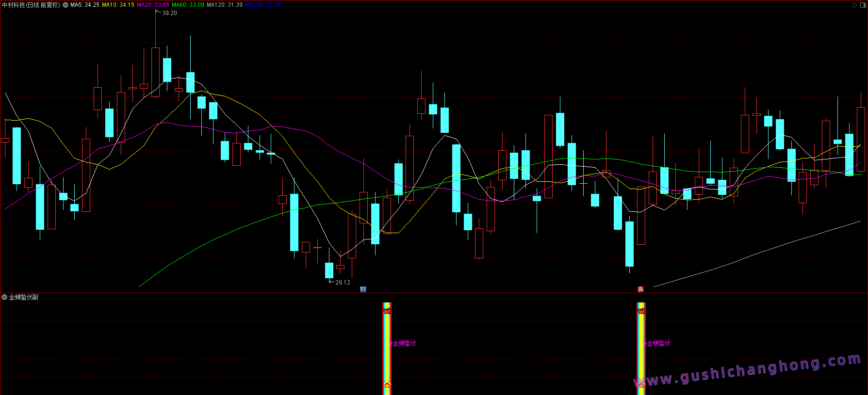
Task: Click the red 涨 marker icon
Action: tap(640, 289)
